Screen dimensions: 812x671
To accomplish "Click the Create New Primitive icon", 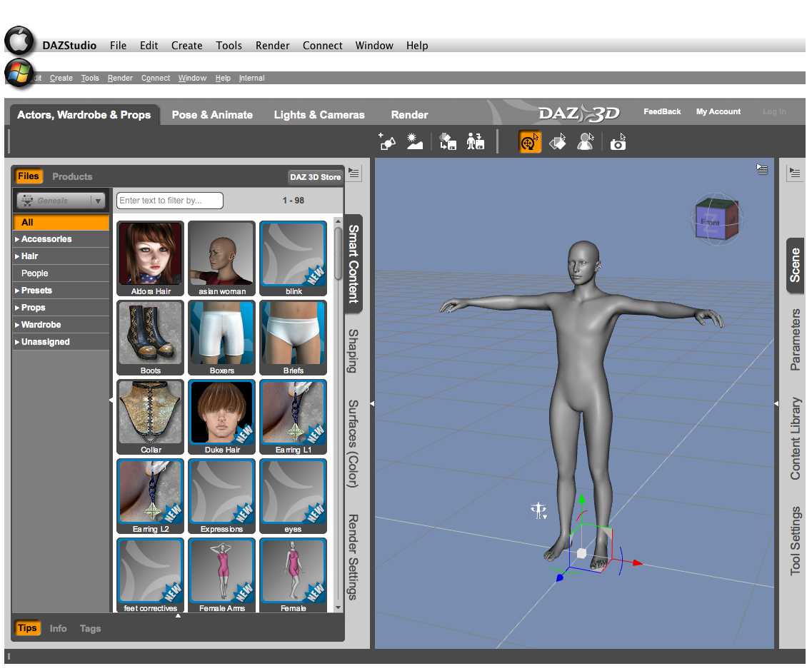I will click(x=387, y=141).
